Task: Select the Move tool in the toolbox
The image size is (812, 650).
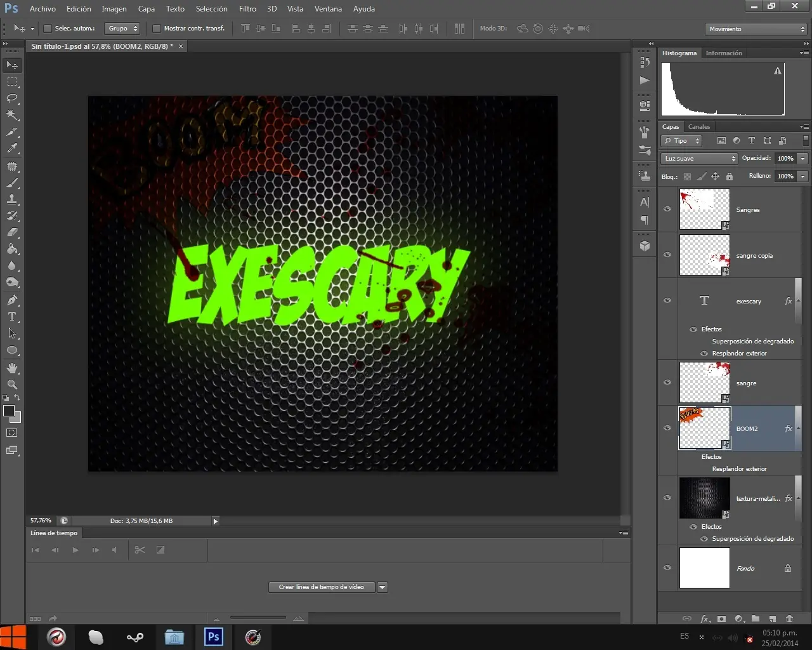Action: (x=12, y=65)
